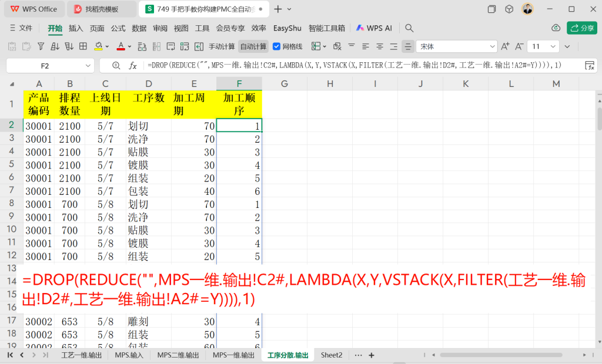This screenshot has width=602, height=364.
Task: Switch to the 数据 ribbon tab
Action: 139,28
